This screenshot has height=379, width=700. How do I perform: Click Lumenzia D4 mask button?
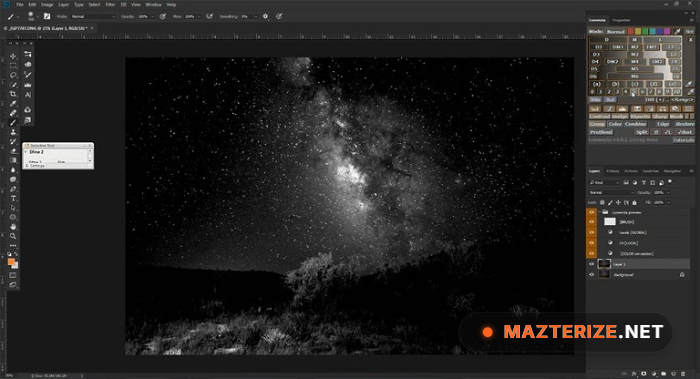[x=595, y=62]
